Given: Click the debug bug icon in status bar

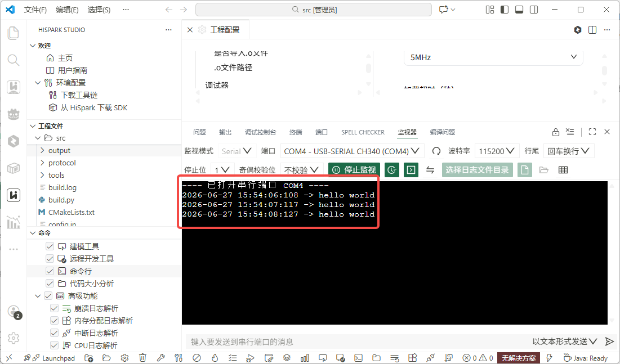Looking at the screenshot, I should click(x=250, y=358).
